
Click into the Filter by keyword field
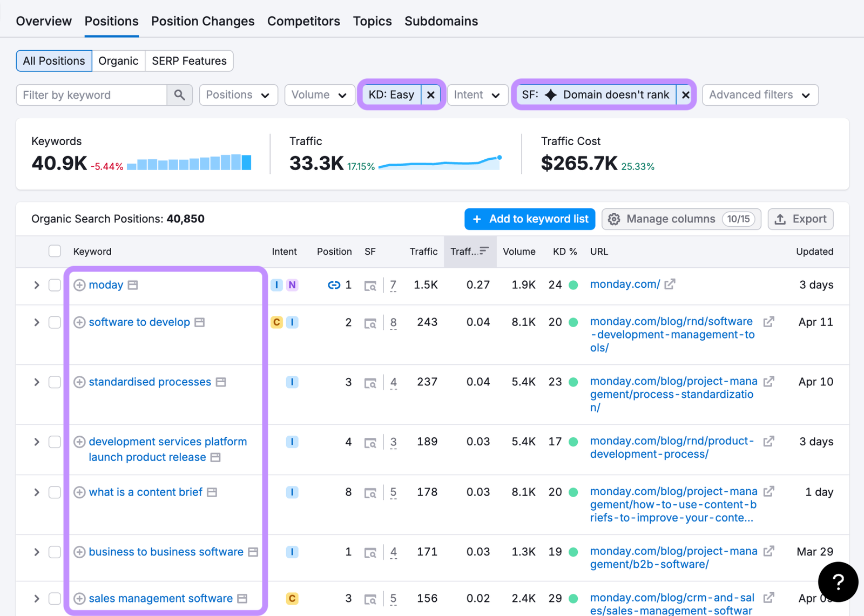coord(92,95)
